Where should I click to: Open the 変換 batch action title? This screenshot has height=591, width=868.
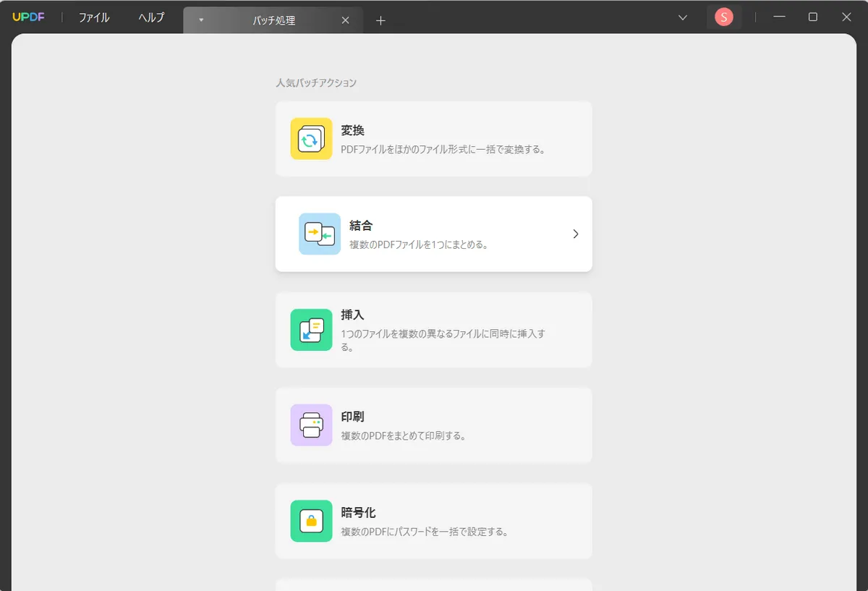[352, 131]
